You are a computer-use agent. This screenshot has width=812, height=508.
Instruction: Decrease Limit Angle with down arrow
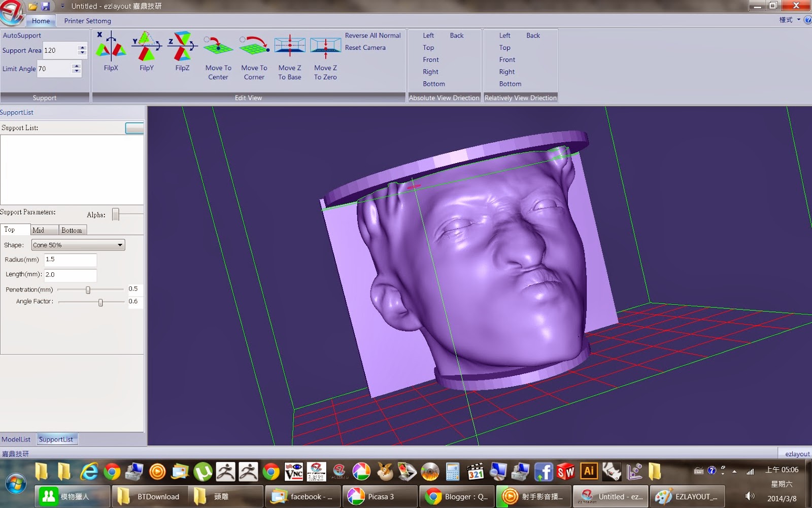(x=77, y=71)
